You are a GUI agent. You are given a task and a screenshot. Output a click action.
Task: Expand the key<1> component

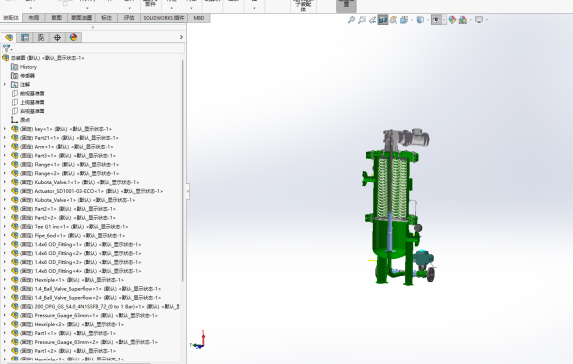(x=5, y=129)
